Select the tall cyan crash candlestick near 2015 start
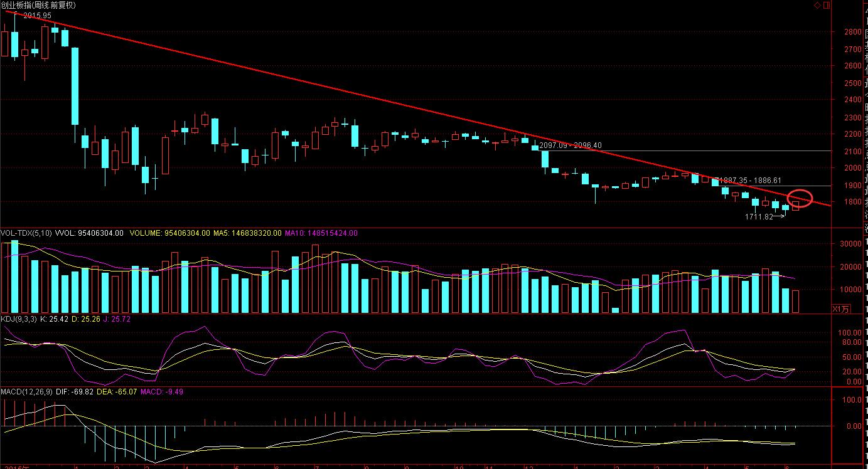Viewport: 868px width, 469px height. pyautogui.click(x=75, y=86)
